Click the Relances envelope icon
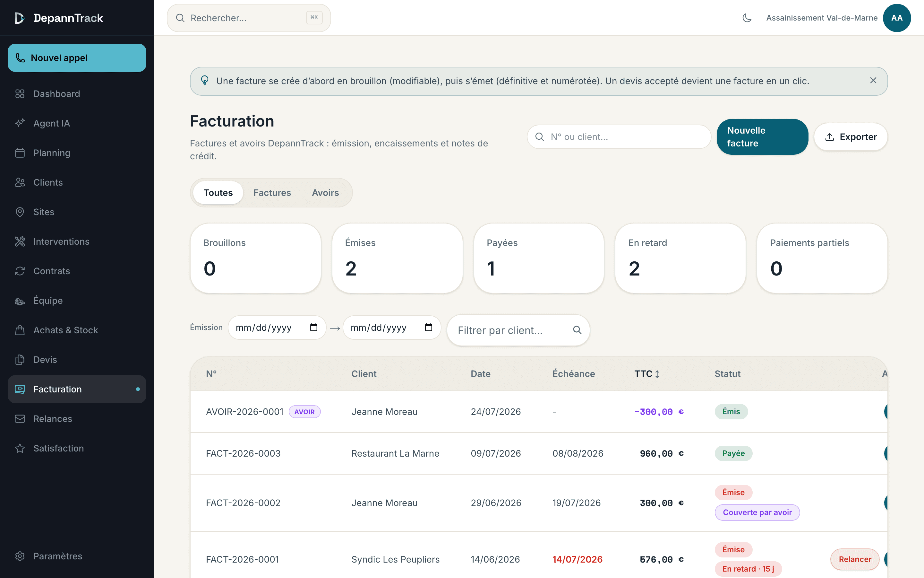The height and width of the screenshot is (578, 924). pyautogui.click(x=20, y=419)
